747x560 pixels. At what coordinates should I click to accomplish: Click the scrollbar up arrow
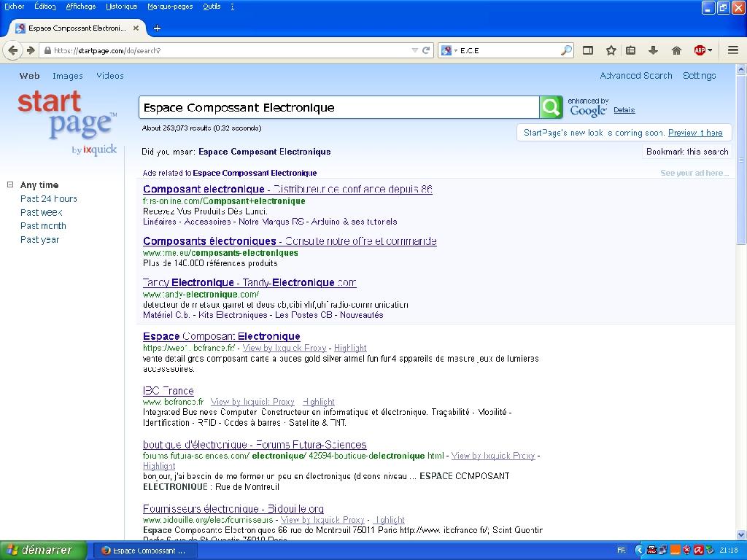coord(741,69)
